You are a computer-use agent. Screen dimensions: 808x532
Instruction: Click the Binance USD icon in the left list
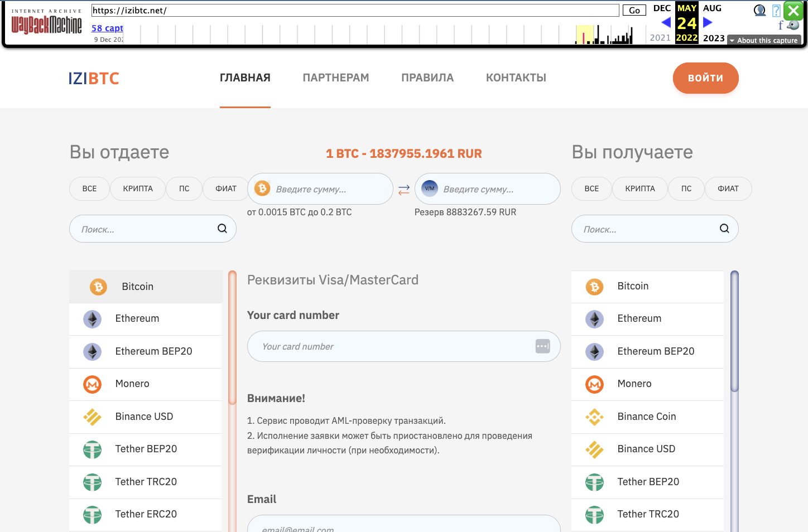(x=92, y=417)
